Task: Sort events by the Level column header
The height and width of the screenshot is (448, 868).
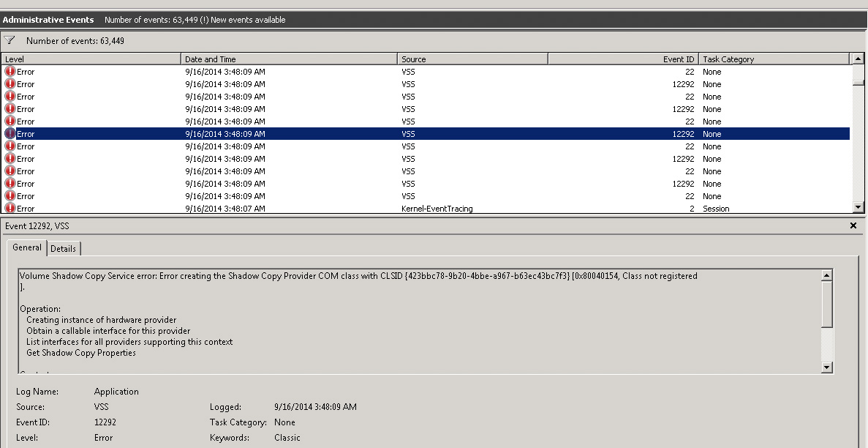Action: 91,59
